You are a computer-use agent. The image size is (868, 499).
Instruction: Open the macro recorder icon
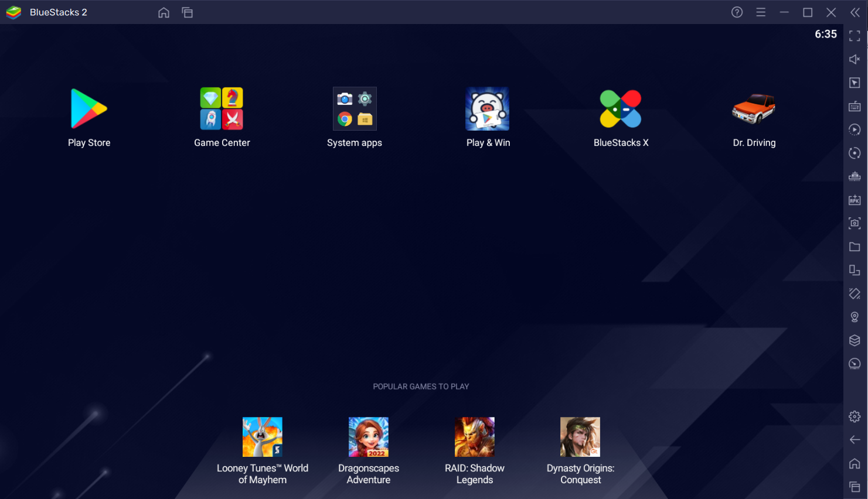pos(855,129)
